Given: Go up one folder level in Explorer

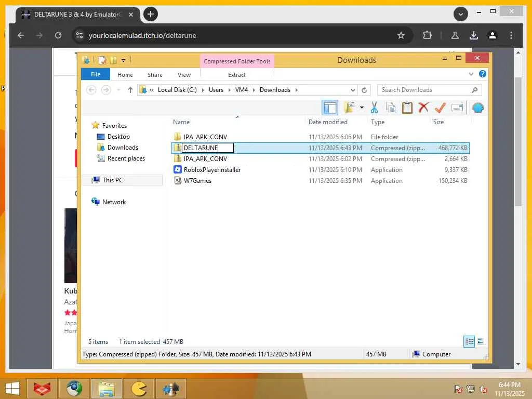Looking at the screenshot, I should click(130, 90).
